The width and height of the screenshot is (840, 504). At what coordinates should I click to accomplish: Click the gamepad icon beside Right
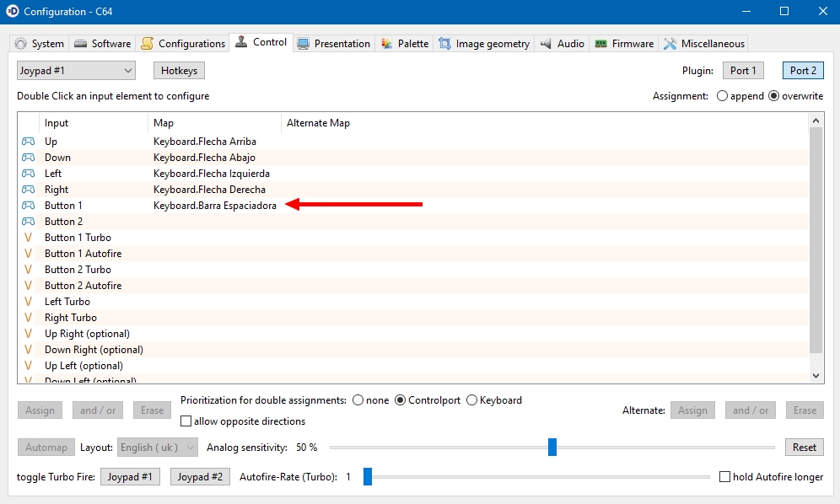(x=28, y=190)
